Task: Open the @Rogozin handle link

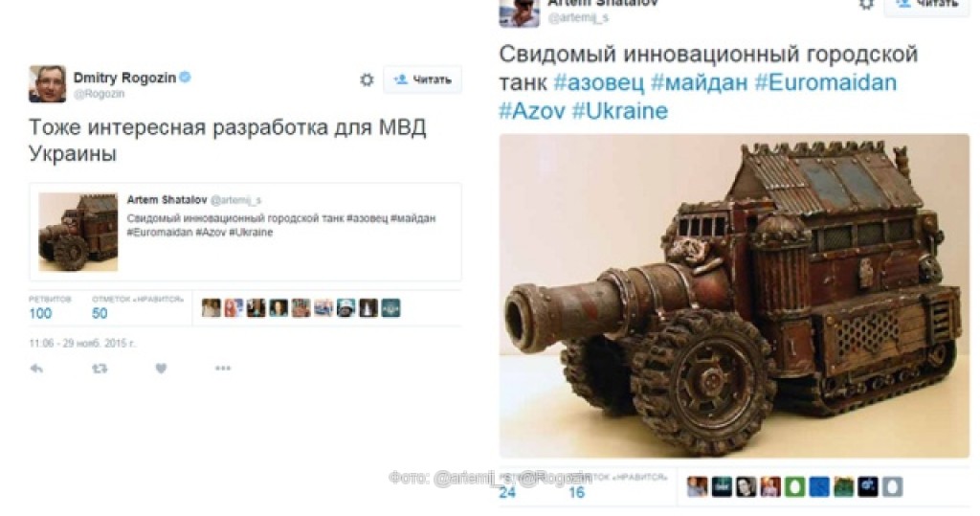Action: click(99, 94)
